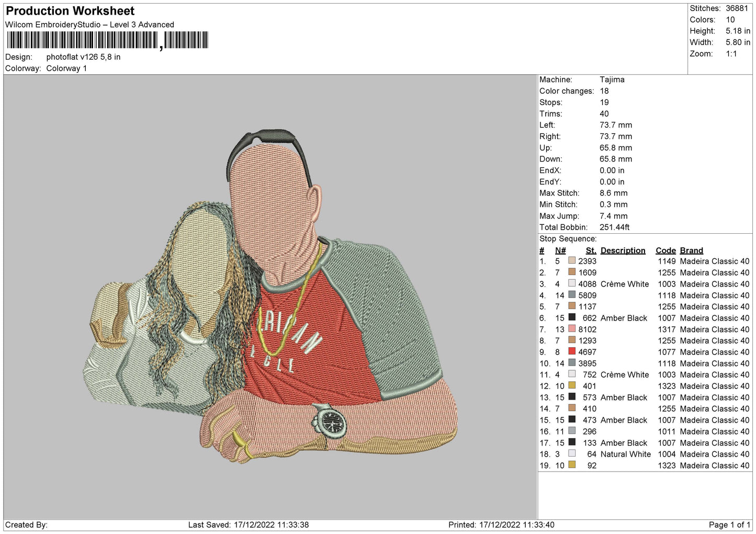This screenshot has height=534, width=756.
Task: Click the 'Last Saved: 17/12/2022 11:33:38' text
Action: tap(249, 525)
